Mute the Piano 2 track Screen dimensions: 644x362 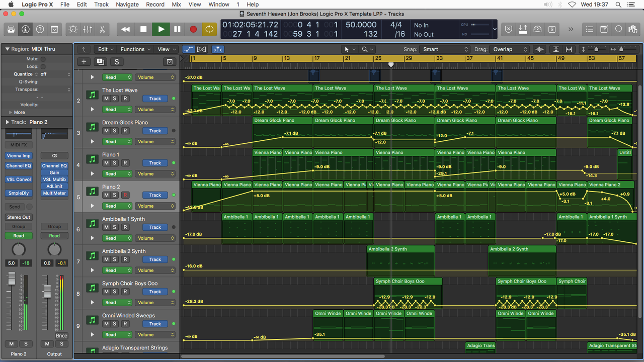(106, 195)
